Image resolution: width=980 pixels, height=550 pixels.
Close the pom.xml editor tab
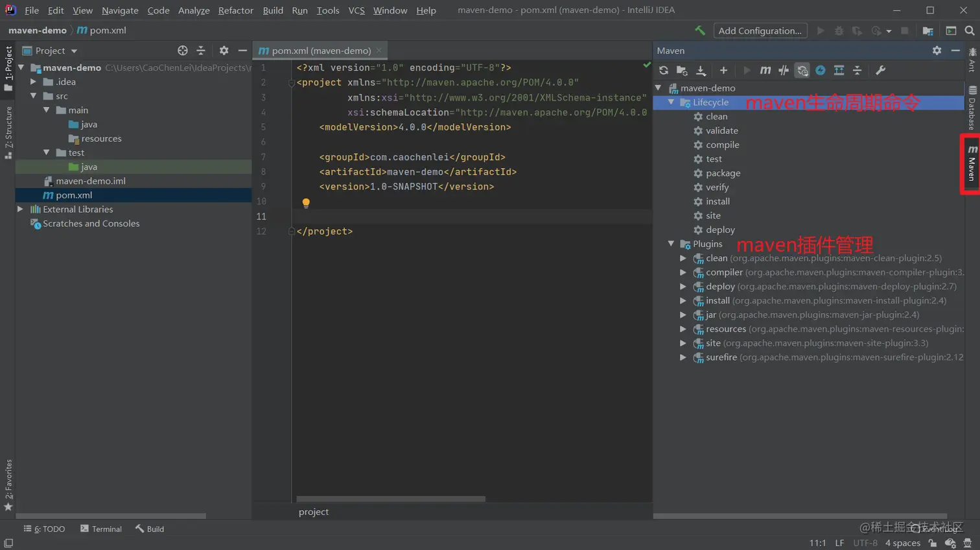(379, 51)
